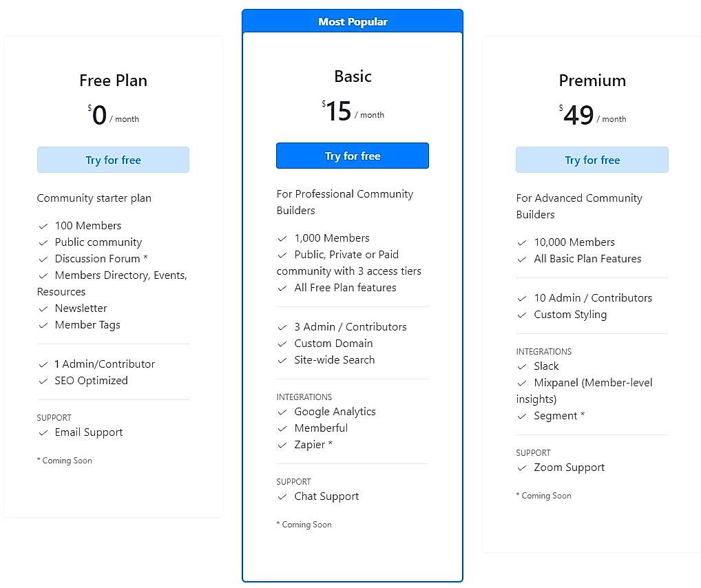The width and height of the screenshot is (701, 588).
Task: Select the checkmark beside Newsletter feature
Action: pyautogui.click(x=43, y=308)
